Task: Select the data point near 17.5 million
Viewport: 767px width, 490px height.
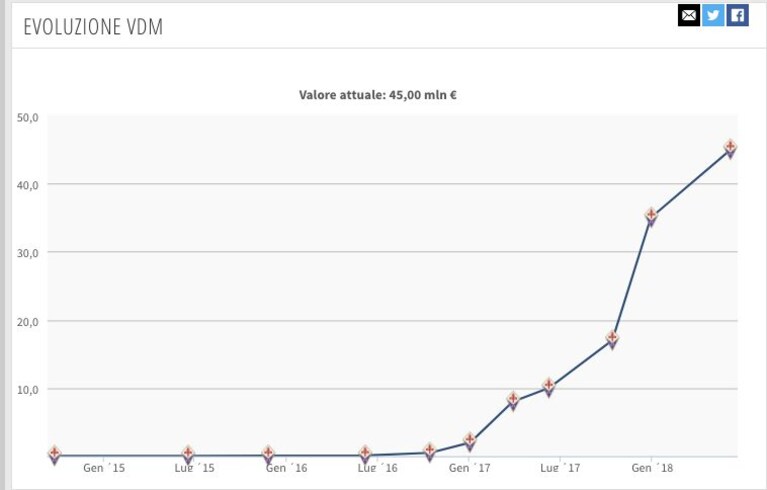Action: [x=612, y=340]
